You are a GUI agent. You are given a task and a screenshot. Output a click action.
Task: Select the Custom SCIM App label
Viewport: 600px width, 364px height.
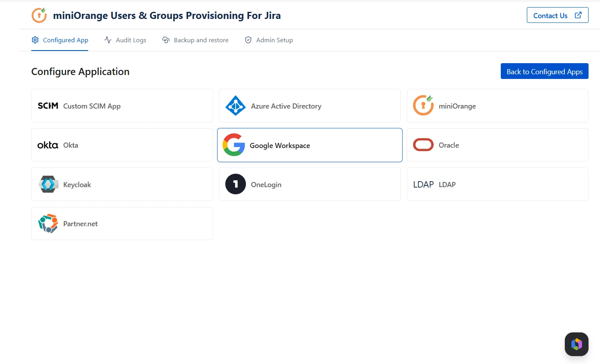coord(92,106)
